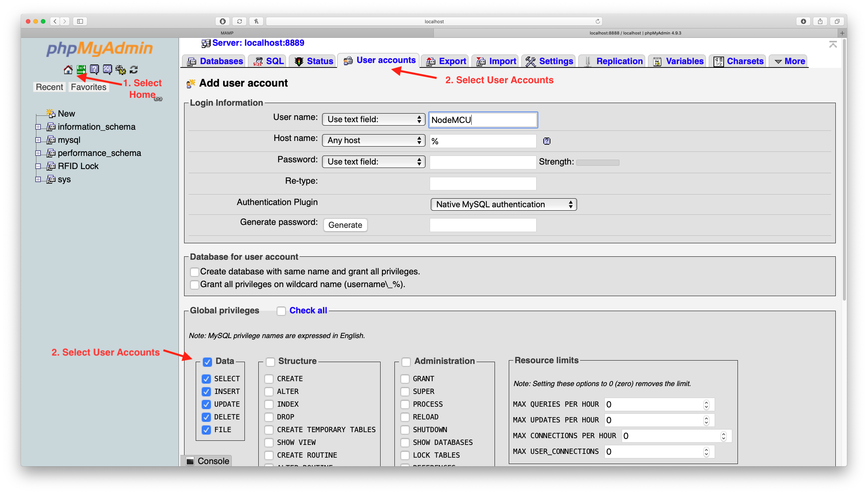Reload the navigation panel icon
The height and width of the screenshot is (494, 868).
[x=133, y=69]
